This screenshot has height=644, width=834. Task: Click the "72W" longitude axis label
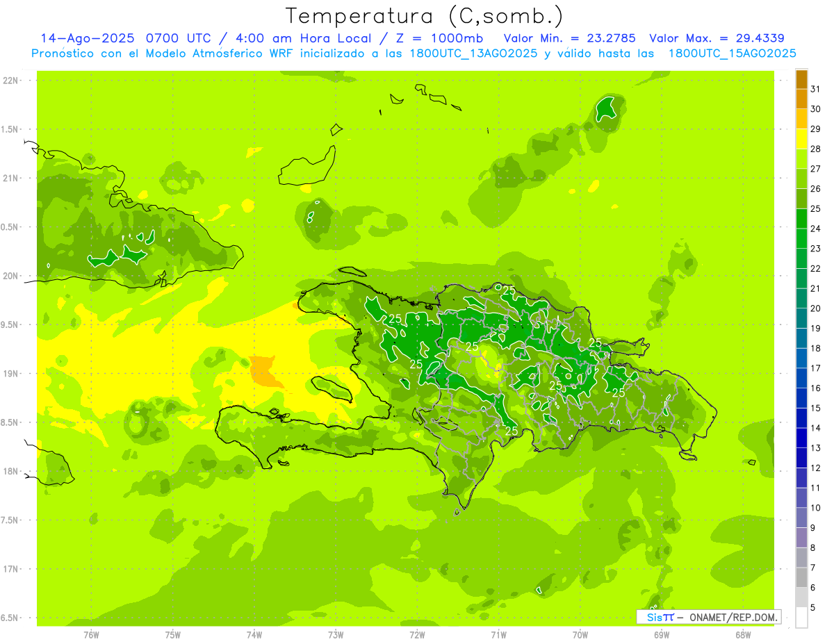(418, 635)
